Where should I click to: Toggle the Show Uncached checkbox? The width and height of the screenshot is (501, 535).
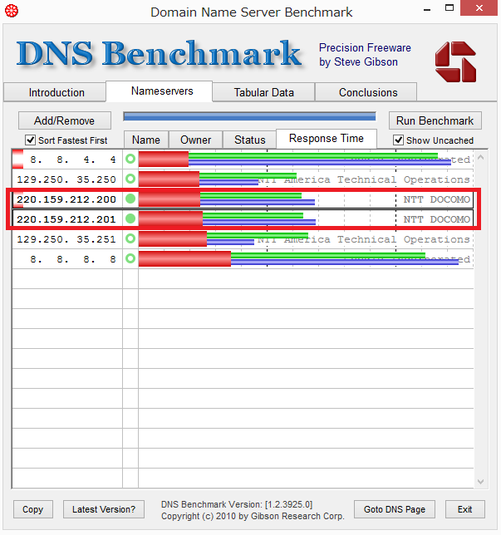pos(398,140)
